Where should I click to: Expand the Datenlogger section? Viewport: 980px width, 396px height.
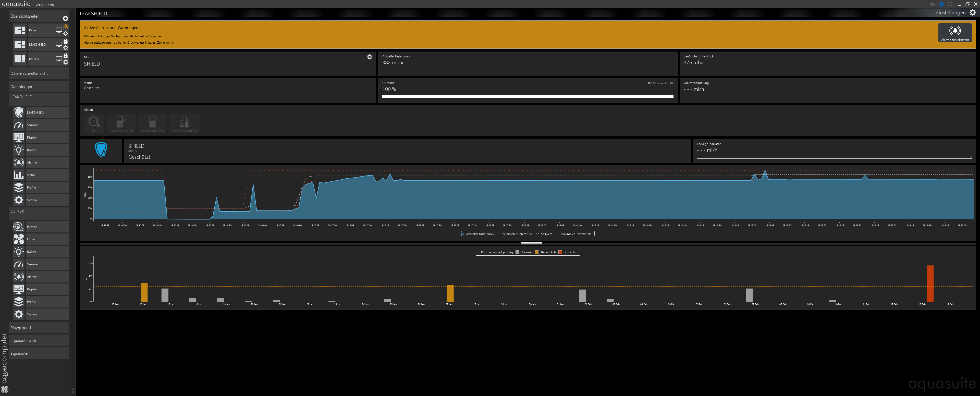[22, 87]
